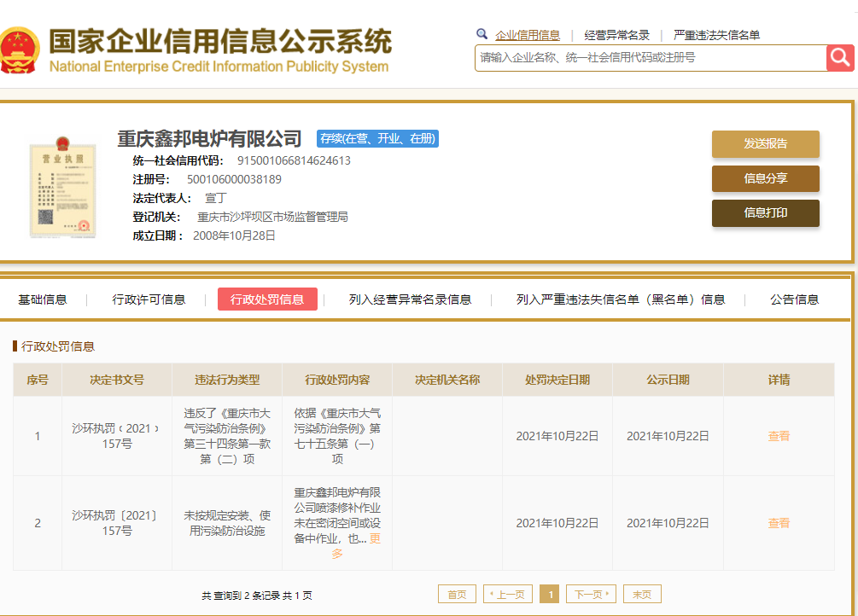Click the violation text citing 第三十四条第一款
The height and width of the screenshot is (616, 858).
[227, 436]
